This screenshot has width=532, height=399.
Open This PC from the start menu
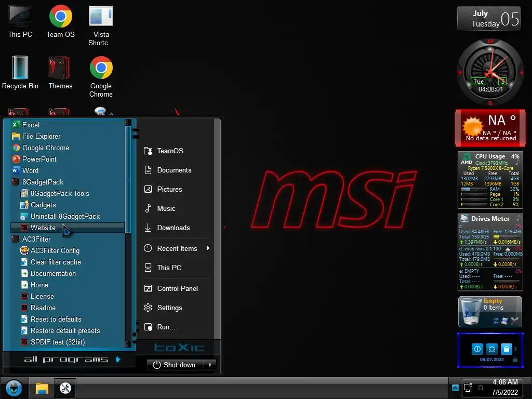pos(163,268)
